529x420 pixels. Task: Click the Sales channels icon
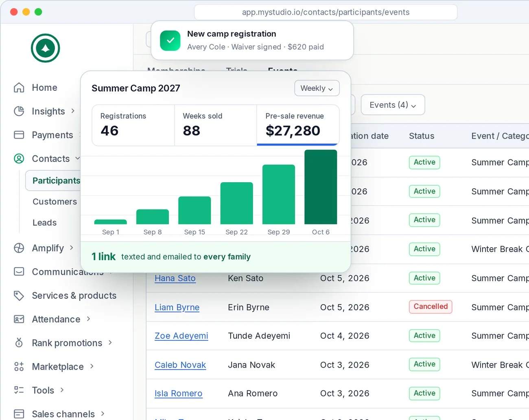tap(19, 413)
